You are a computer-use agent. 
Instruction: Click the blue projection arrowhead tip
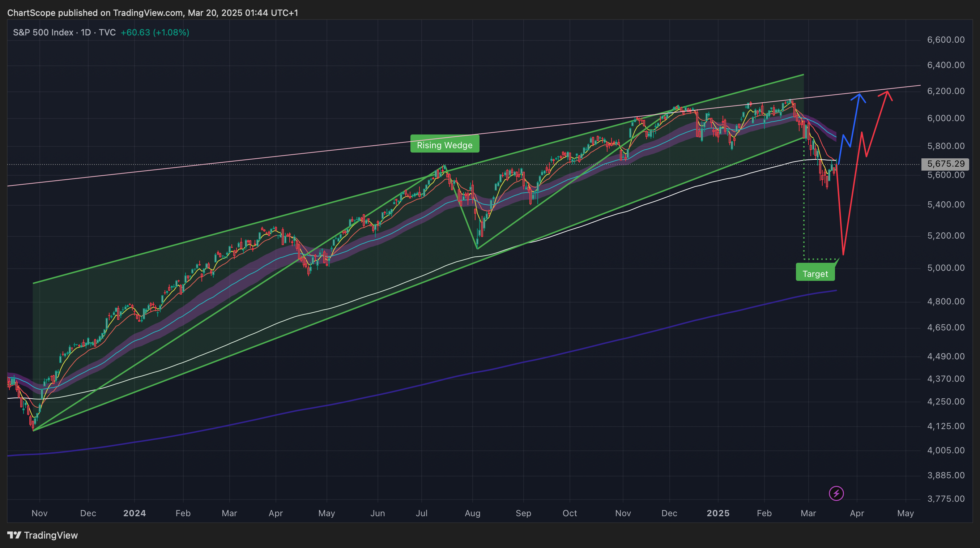coord(860,94)
